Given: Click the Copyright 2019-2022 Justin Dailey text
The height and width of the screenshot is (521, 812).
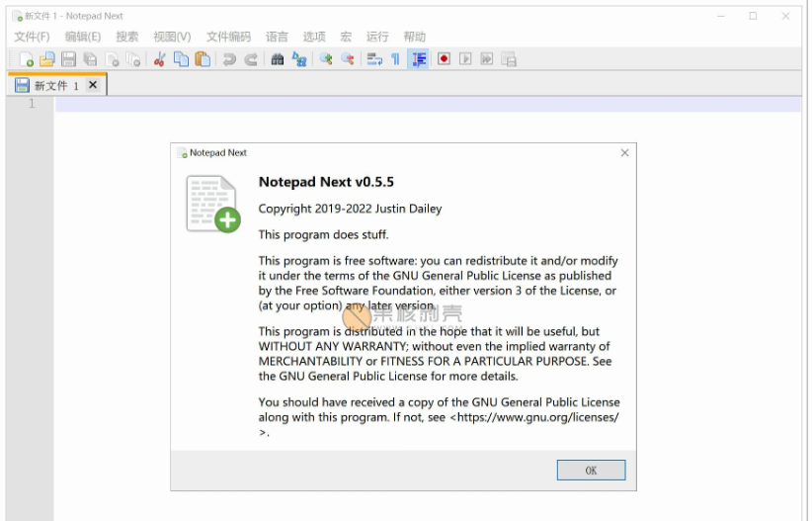Looking at the screenshot, I should tap(350, 209).
